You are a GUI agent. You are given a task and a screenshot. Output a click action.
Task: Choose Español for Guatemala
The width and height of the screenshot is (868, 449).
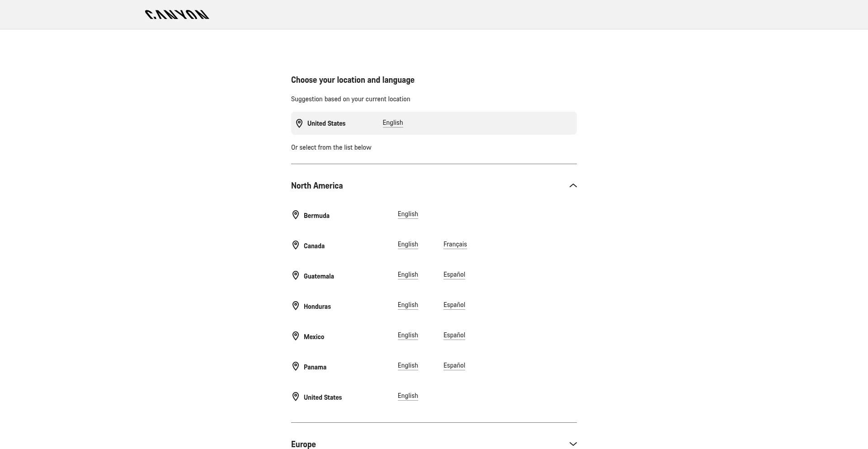(x=454, y=275)
